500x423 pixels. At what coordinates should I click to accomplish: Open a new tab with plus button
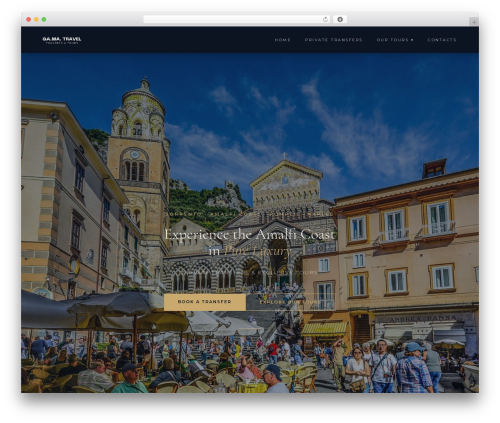[474, 22]
